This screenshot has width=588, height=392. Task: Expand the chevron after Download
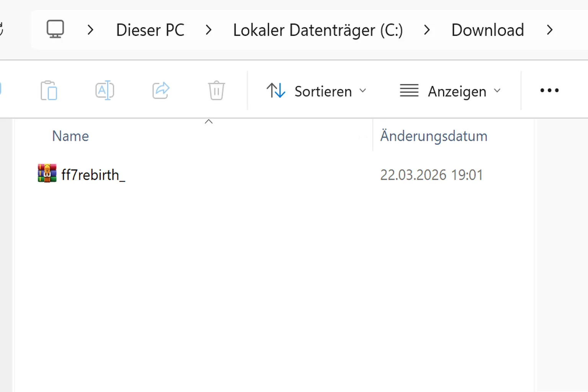550,30
